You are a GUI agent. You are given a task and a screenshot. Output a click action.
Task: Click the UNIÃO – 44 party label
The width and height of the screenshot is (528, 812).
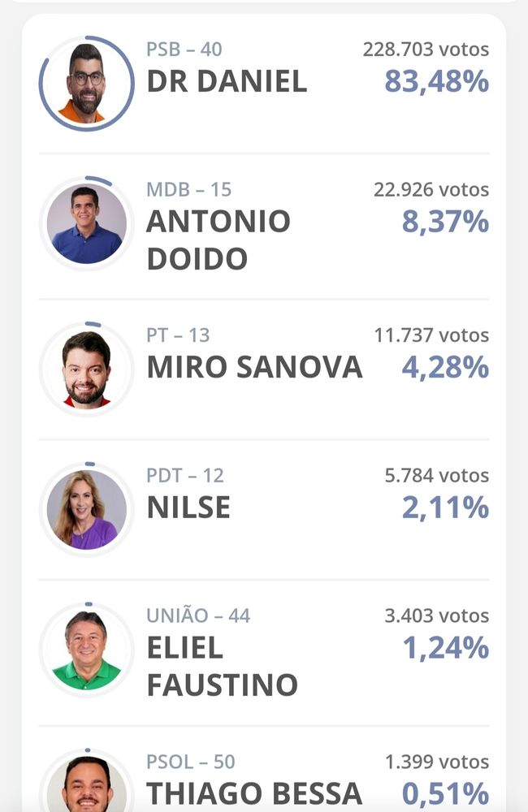click(x=198, y=615)
